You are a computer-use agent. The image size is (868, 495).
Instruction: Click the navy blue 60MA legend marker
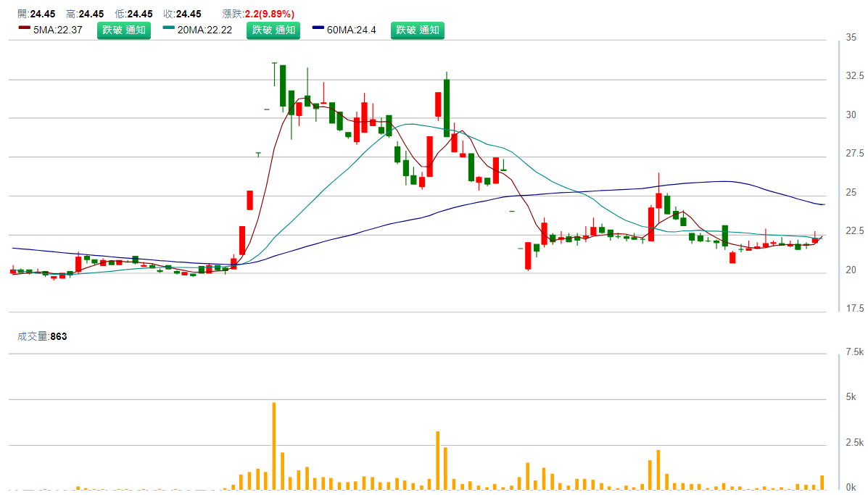click(318, 28)
